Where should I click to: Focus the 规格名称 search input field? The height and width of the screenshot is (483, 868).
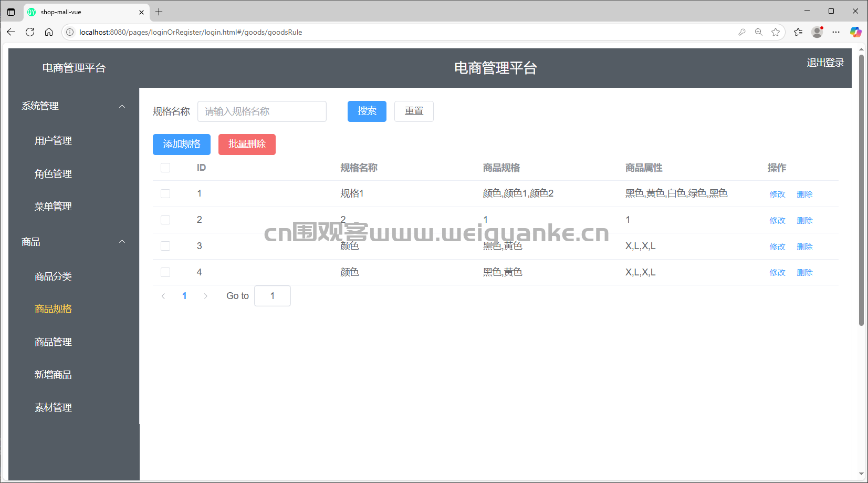pos(262,111)
